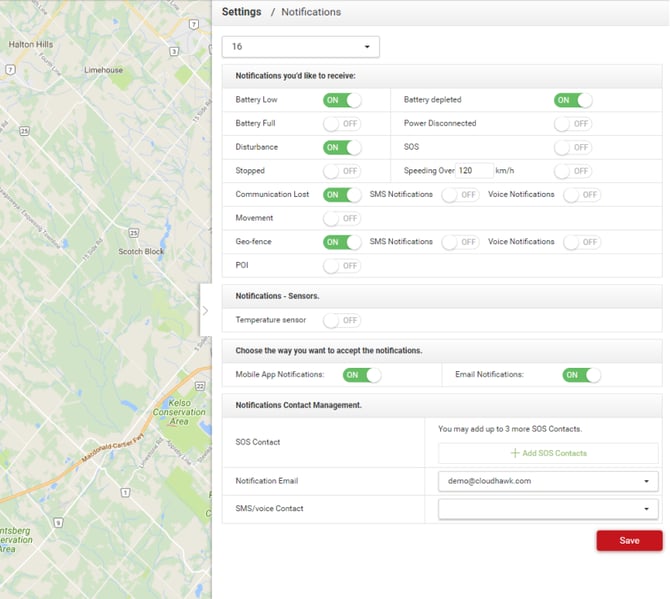Toggle Mobile App Notifications off
The image size is (670, 599).
tap(362, 375)
